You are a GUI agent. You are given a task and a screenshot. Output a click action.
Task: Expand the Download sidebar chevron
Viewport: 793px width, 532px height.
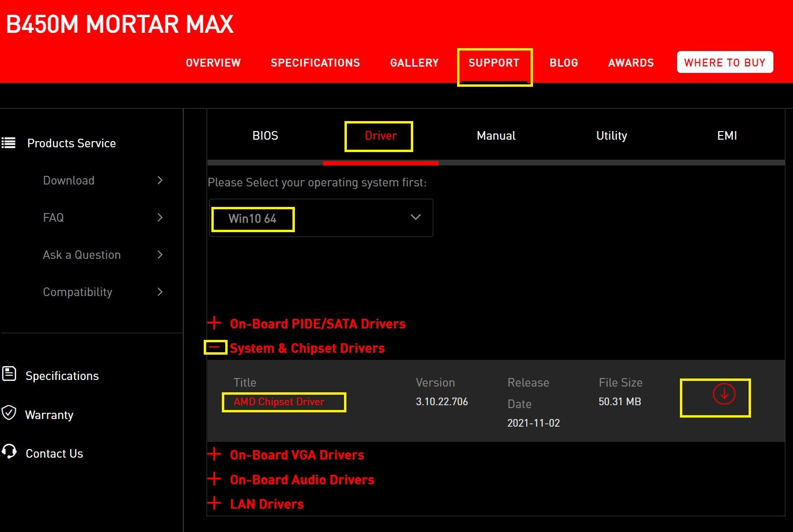click(160, 180)
